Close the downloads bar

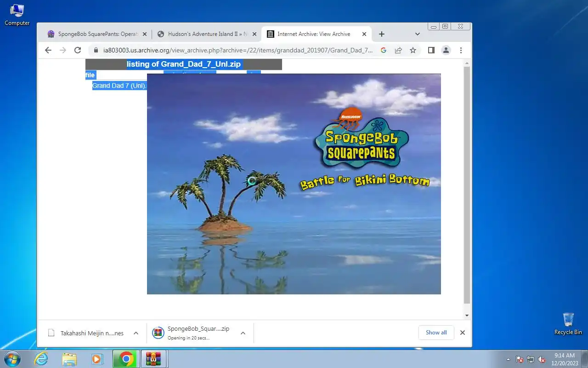463,333
